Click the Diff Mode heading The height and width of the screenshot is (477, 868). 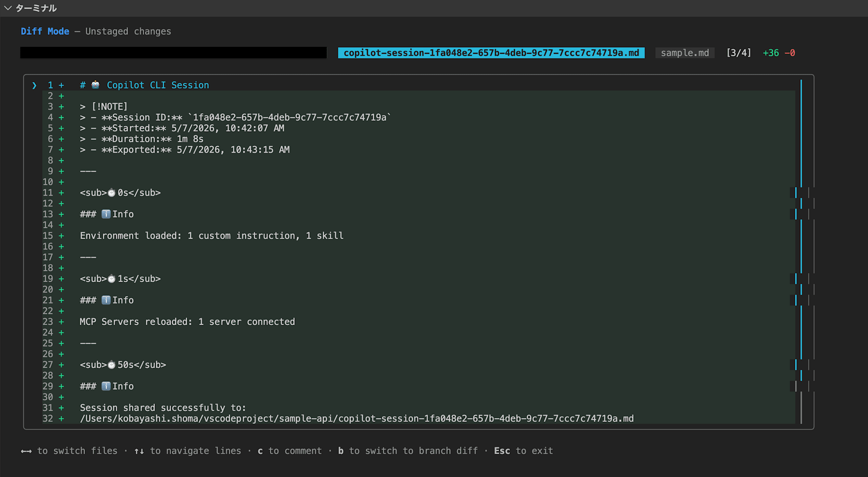(45, 31)
